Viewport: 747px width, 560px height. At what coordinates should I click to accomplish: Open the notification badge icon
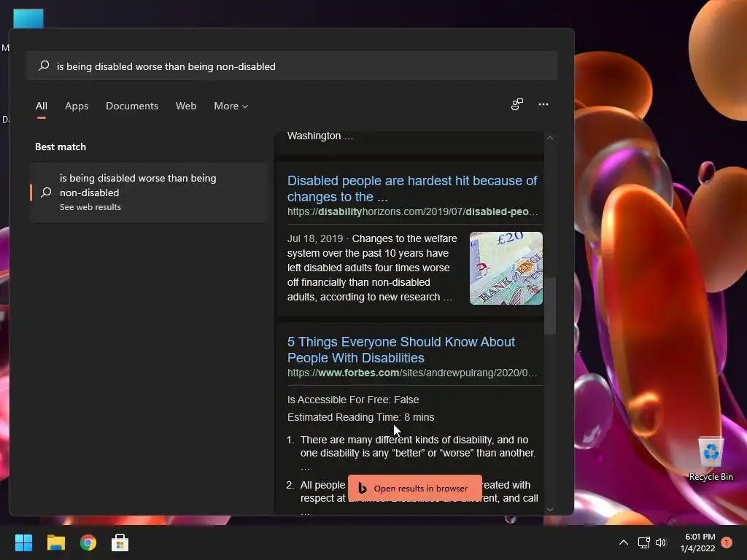pos(727,542)
